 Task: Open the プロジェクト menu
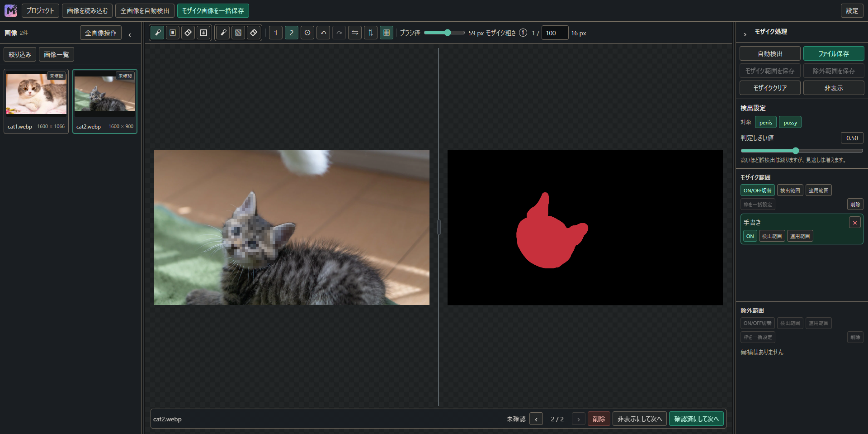(x=40, y=10)
